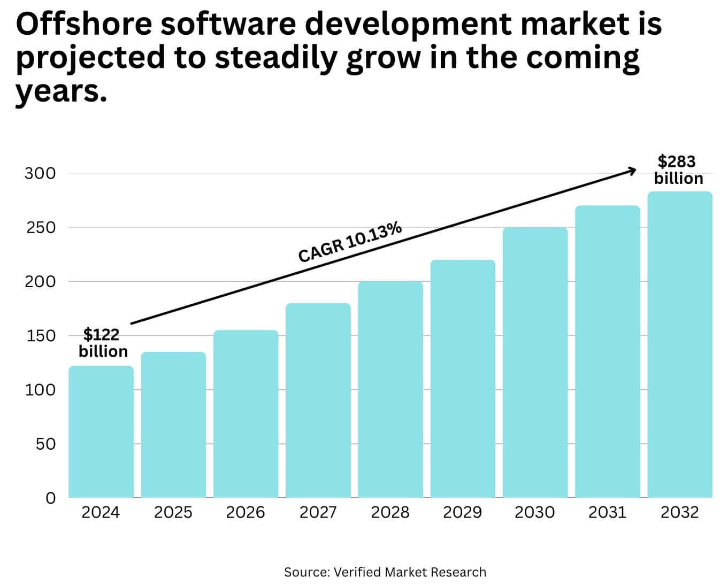Click the x-axis label 2028

point(390,512)
